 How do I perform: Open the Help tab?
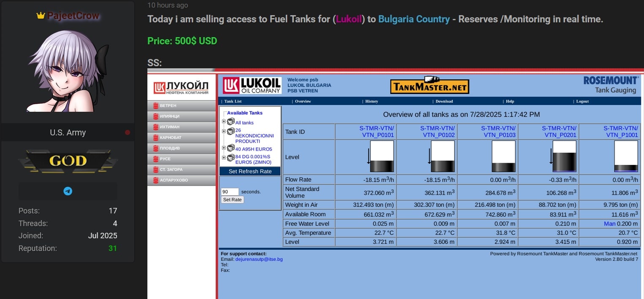(510, 101)
